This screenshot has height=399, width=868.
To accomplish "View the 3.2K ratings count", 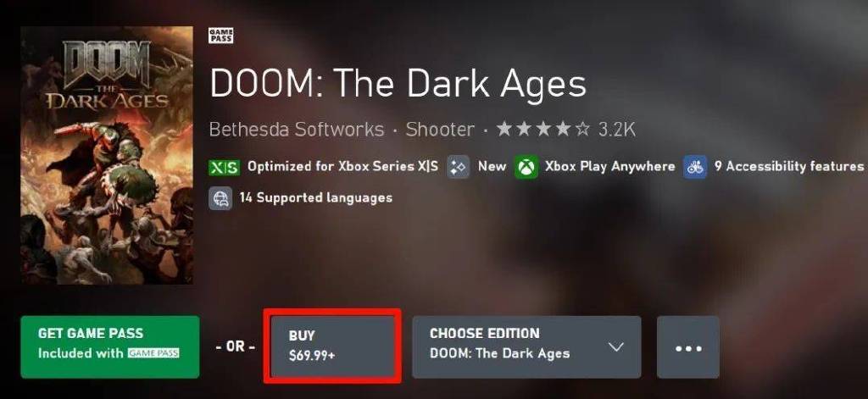I will point(617,130).
